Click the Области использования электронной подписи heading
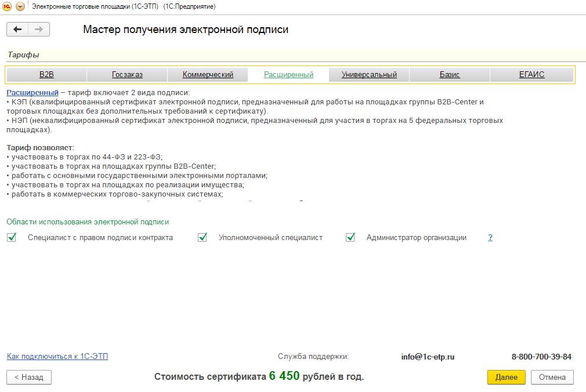586x392 pixels. [x=88, y=222]
